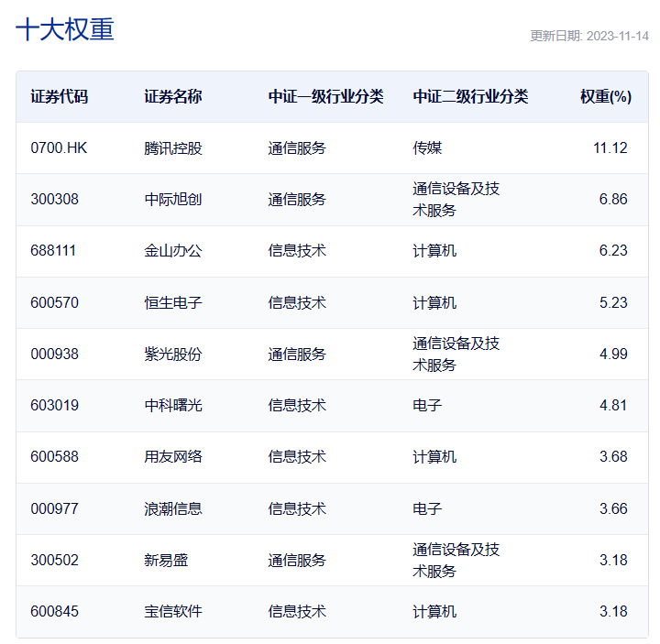Click the 腾讯控股 security name
This screenshot has height=644, width=660.
[x=173, y=147]
